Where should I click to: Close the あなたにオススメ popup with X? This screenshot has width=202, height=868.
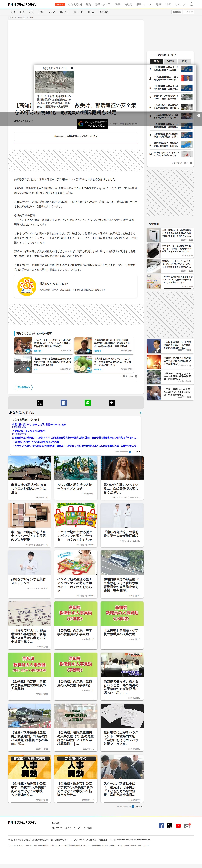(x=72, y=68)
